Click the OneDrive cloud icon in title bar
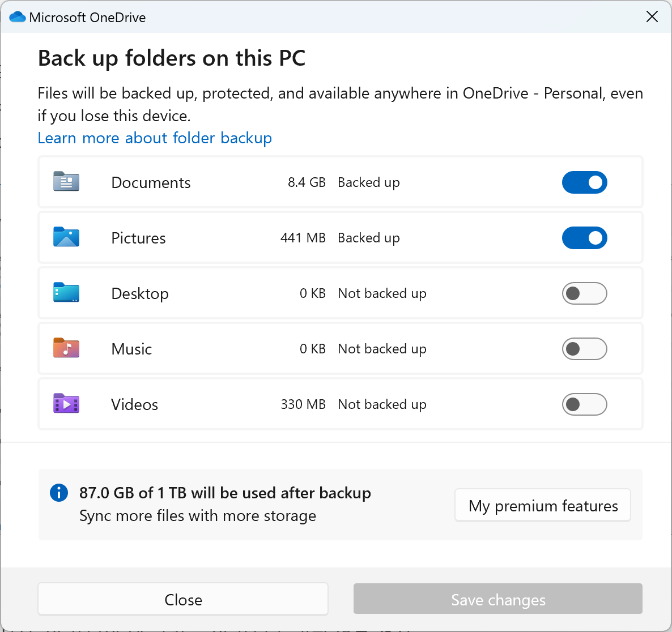 [18, 17]
